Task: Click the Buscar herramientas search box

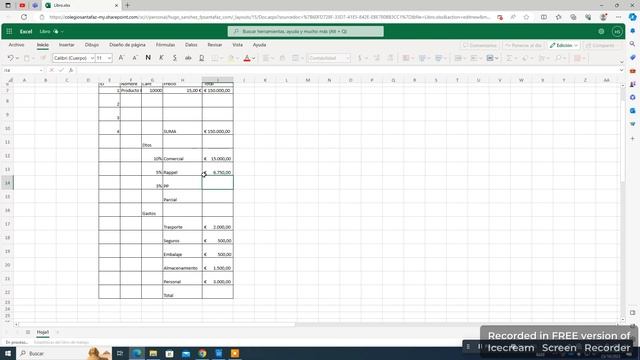Action: coord(306,31)
